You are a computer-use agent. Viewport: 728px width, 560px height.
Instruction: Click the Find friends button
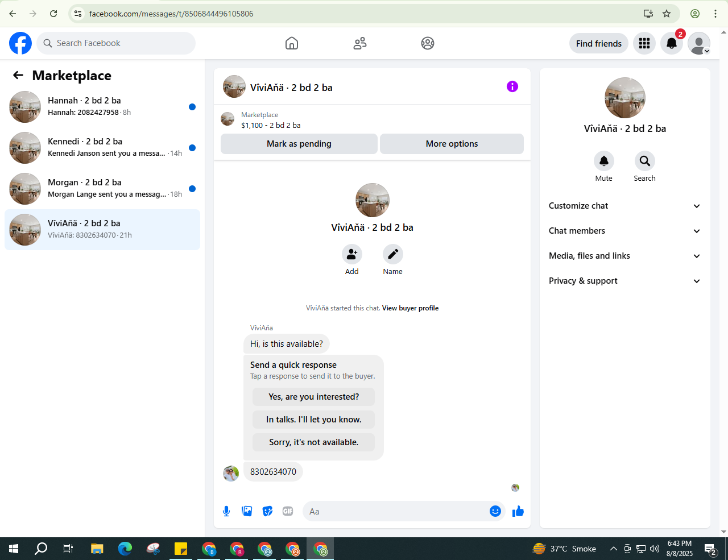599,43
